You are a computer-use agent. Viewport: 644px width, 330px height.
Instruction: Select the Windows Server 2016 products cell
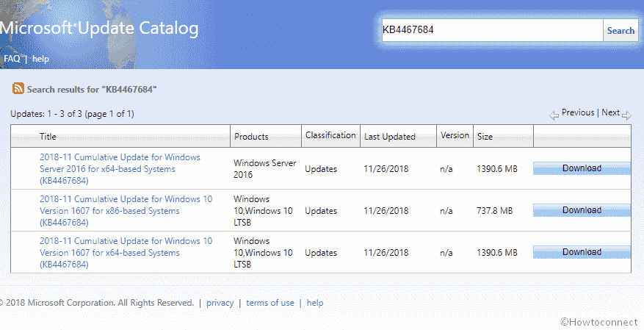[264, 169]
